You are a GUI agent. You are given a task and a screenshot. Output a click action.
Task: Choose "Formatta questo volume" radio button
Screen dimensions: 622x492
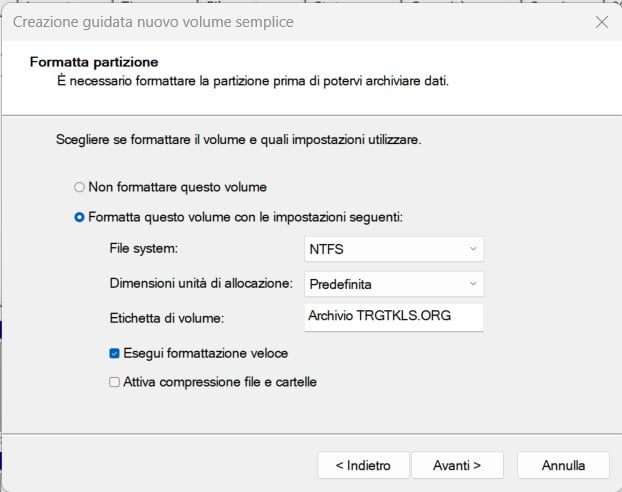(x=80, y=217)
